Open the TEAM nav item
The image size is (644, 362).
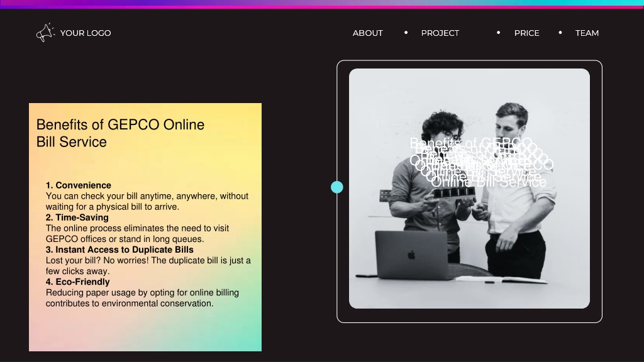(587, 33)
